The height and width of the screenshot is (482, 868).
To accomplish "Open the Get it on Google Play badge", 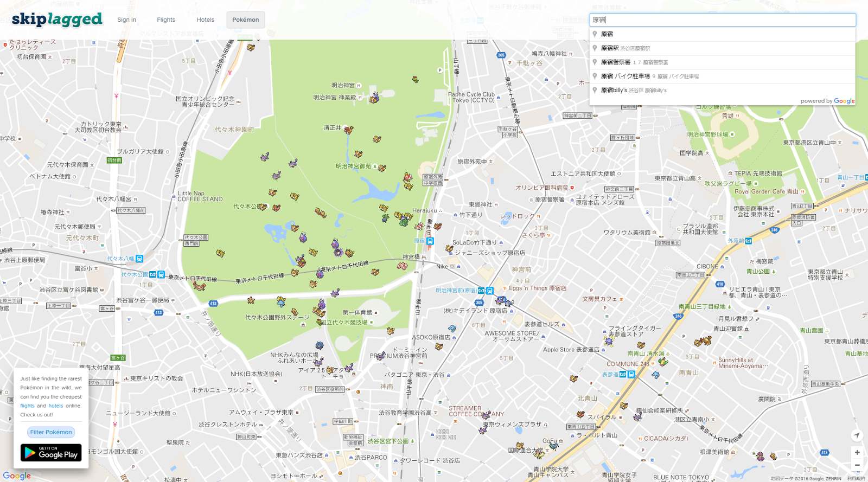I will coord(51,453).
